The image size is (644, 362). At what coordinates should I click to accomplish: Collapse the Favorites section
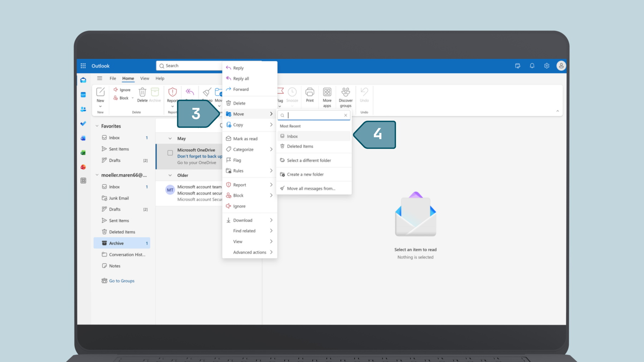[x=97, y=126]
